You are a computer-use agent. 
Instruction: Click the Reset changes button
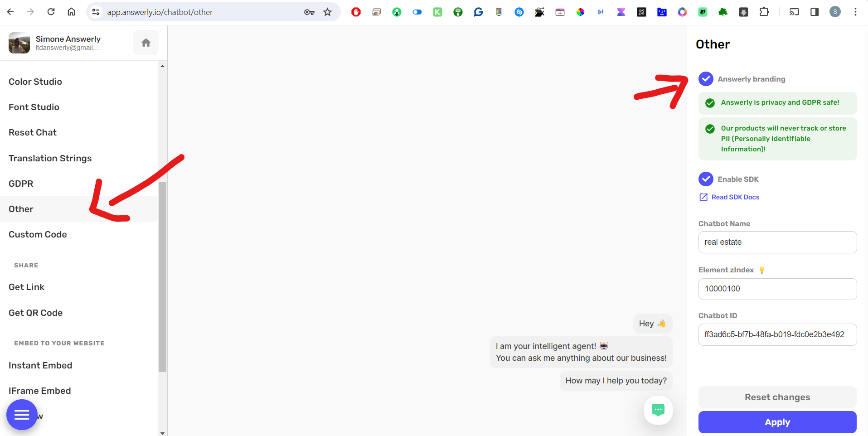point(777,397)
